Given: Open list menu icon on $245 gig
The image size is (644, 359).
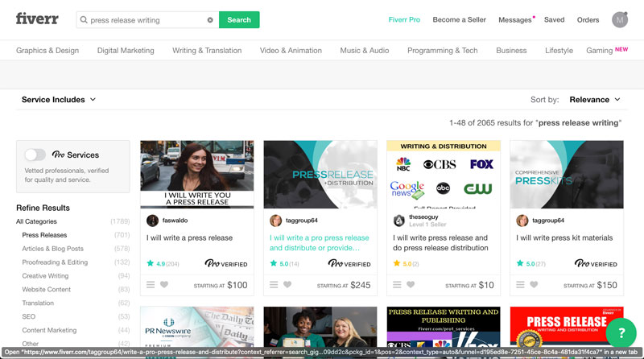Looking at the screenshot, I should pos(274,285).
